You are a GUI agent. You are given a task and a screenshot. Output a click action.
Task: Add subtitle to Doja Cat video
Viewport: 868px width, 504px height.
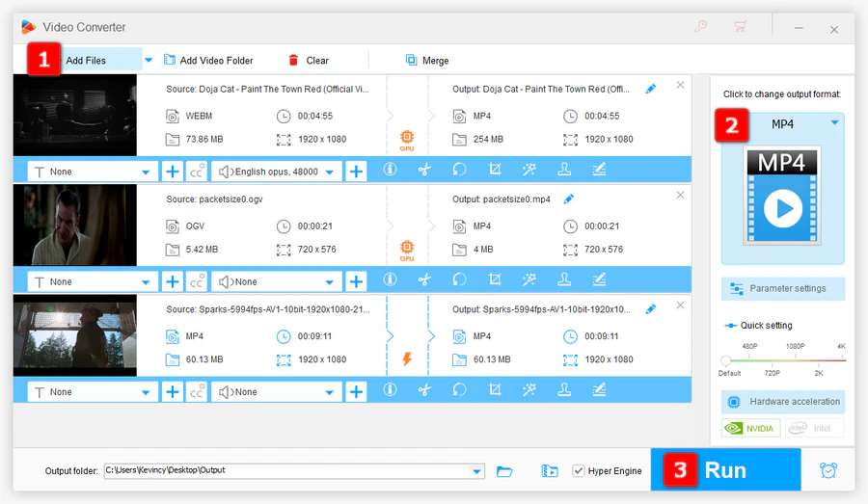[x=173, y=172]
